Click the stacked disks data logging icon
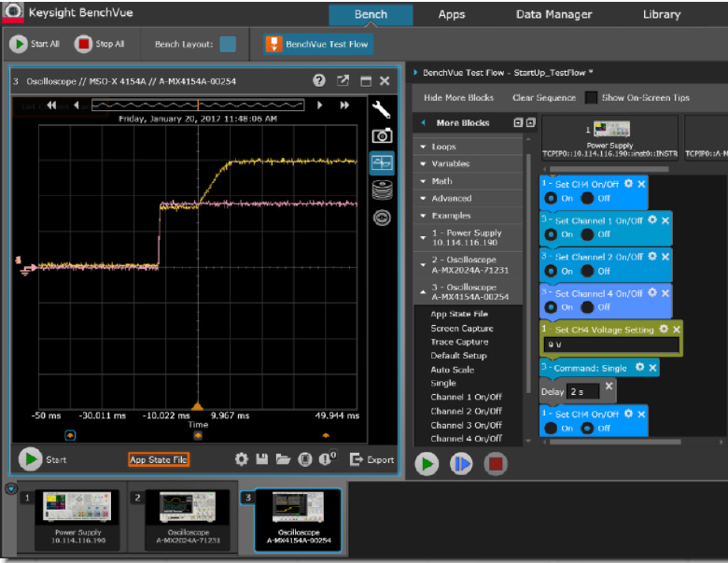The height and width of the screenshot is (563, 728). [382, 190]
